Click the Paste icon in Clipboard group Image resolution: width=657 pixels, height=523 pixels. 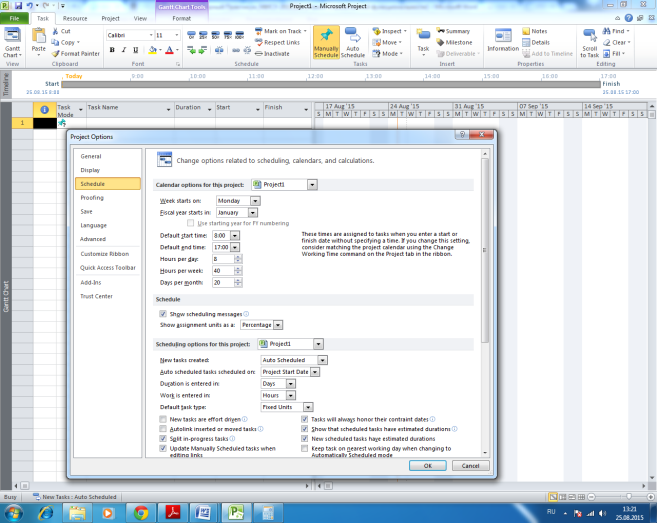pos(39,36)
